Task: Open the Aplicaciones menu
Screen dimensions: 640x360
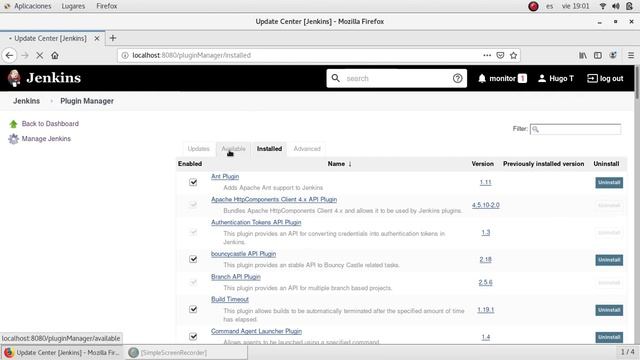Action: pos(33,6)
